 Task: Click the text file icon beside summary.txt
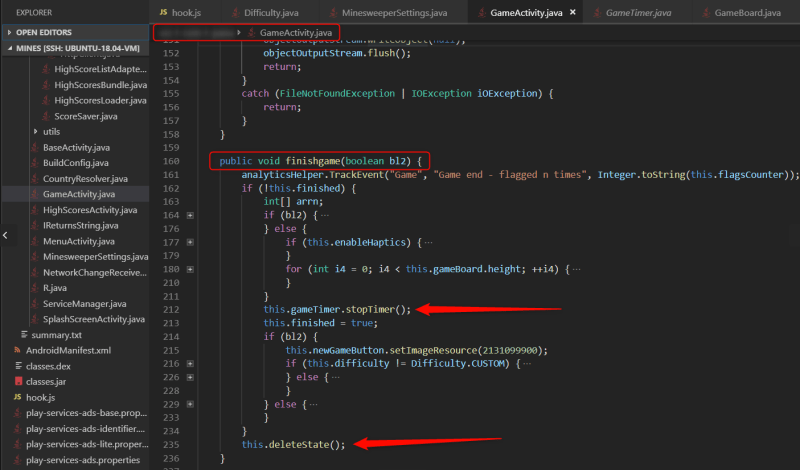(x=24, y=334)
